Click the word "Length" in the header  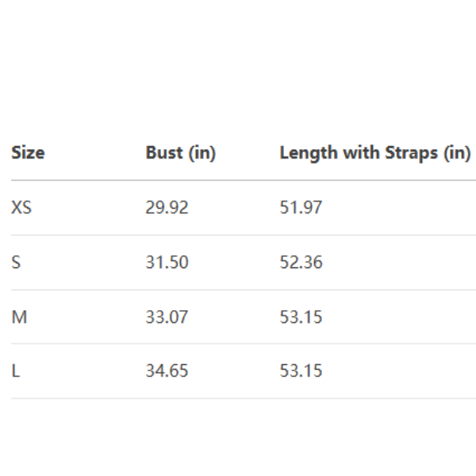(x=309, y=153)
